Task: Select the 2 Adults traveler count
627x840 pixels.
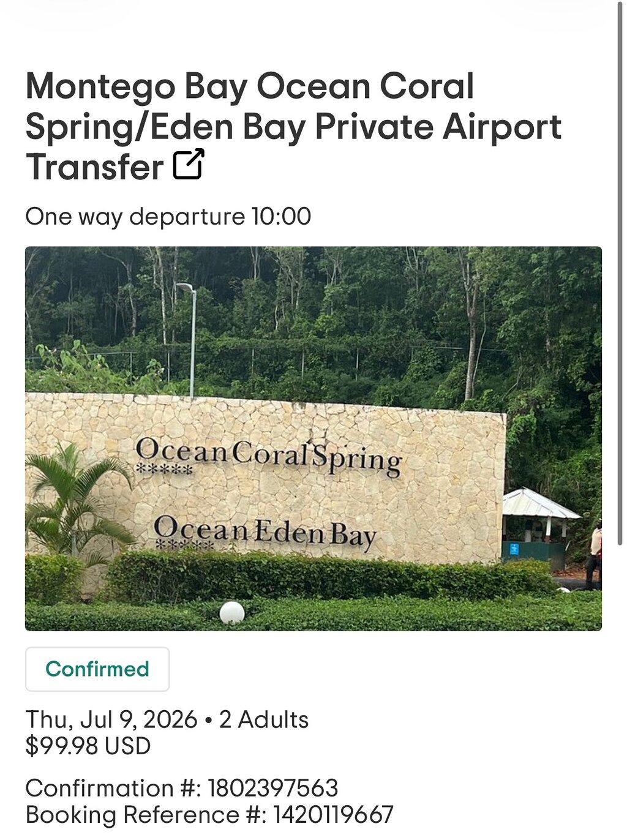Action: [x=264, y=720]
